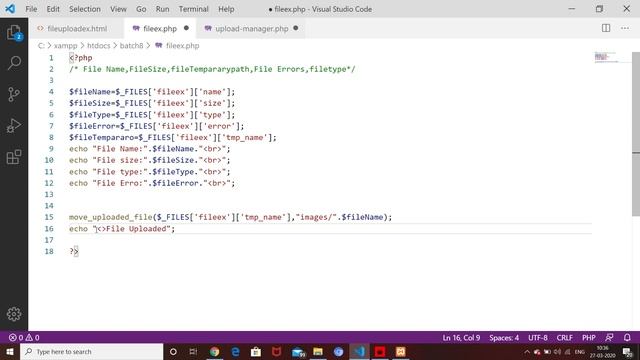The height and width of the screenshot is (360, 640).
Task: Open the View menu
Action: (118, 9)
